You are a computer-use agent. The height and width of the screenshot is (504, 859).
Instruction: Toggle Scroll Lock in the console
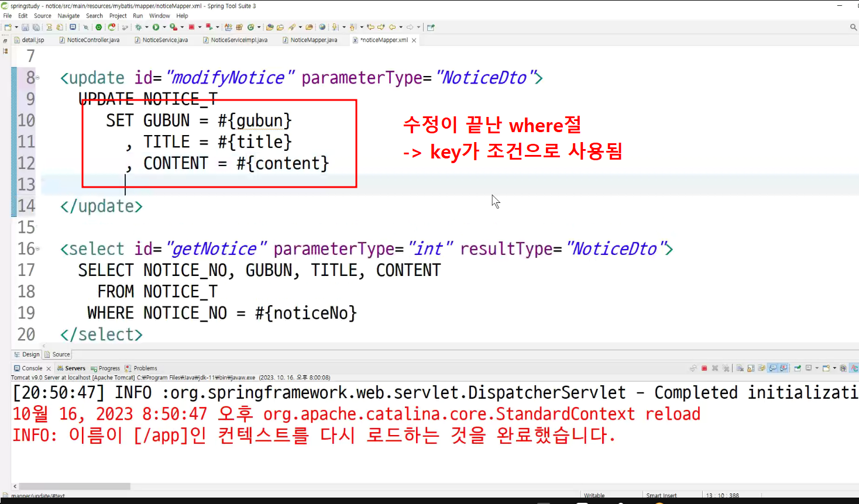pyautogui.click(x=751, y=368)
